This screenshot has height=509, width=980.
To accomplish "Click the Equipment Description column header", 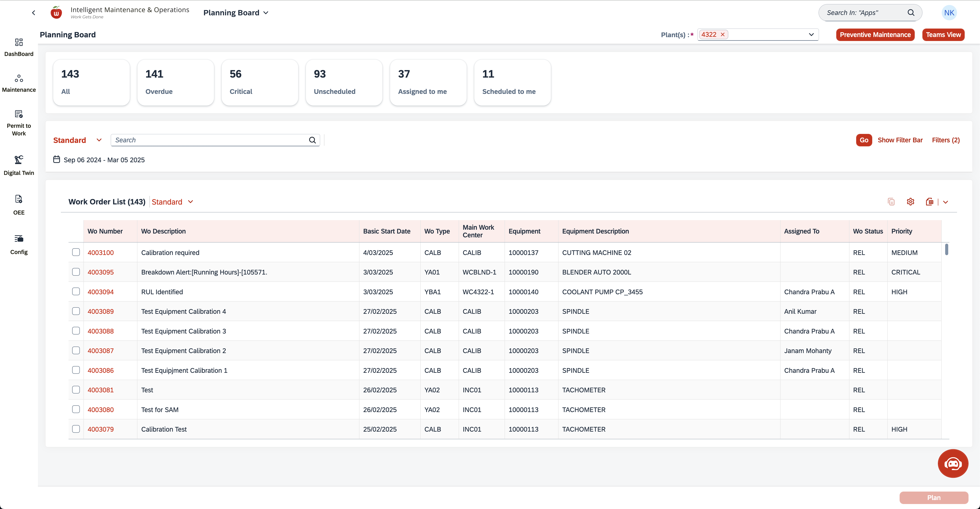I will 669,231.
